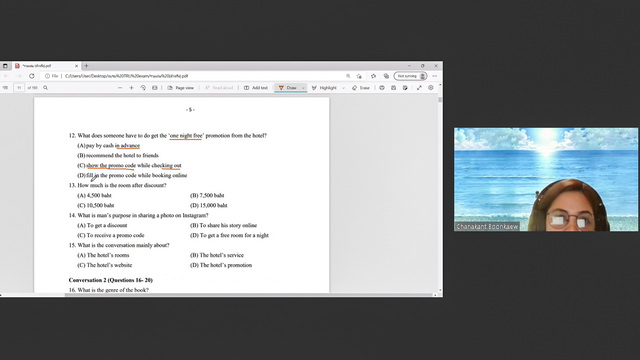Click the Add text button
The width and height of the screenshot is (640, 360).
point(256,88)
